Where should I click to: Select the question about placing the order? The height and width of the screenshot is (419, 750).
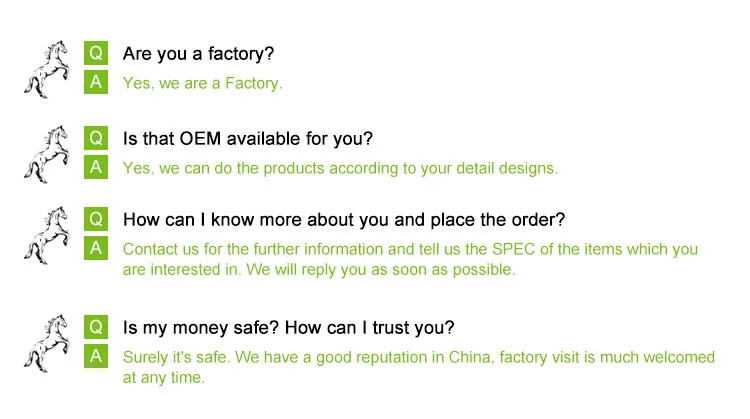pos(344,219)
